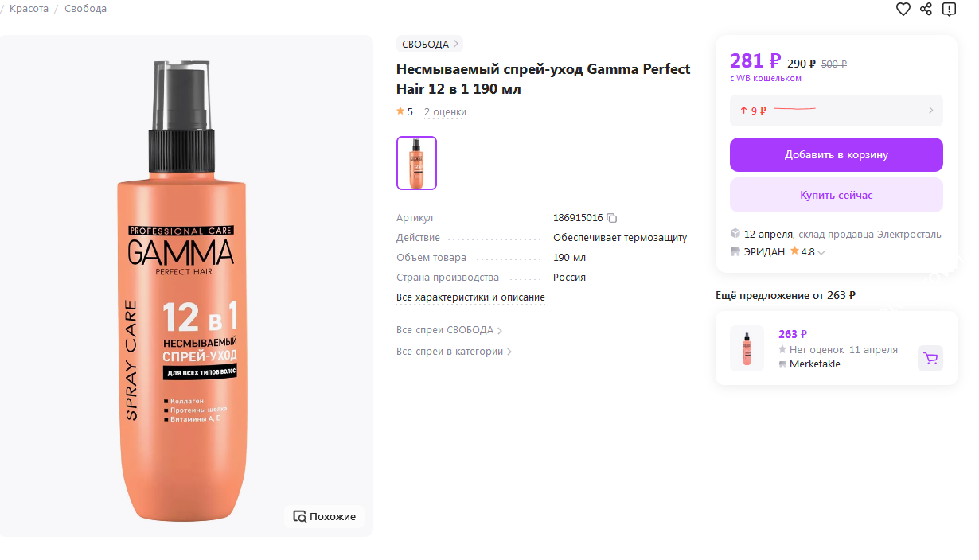Open 2 оценки reviews link

[445, 112]
